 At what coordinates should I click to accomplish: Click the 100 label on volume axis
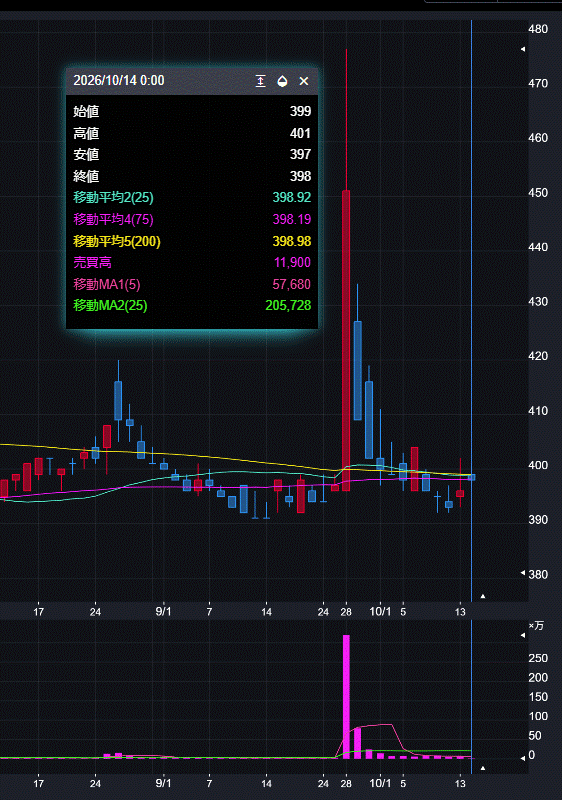(x=538, y=716)
